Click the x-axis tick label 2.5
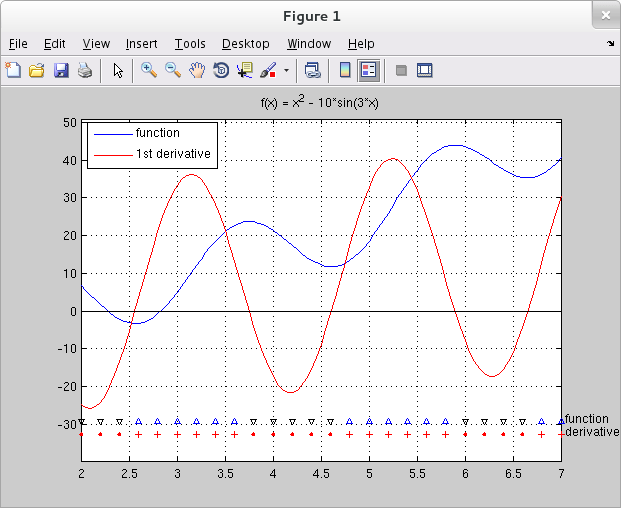621x508 pixels. click(129, 474)
